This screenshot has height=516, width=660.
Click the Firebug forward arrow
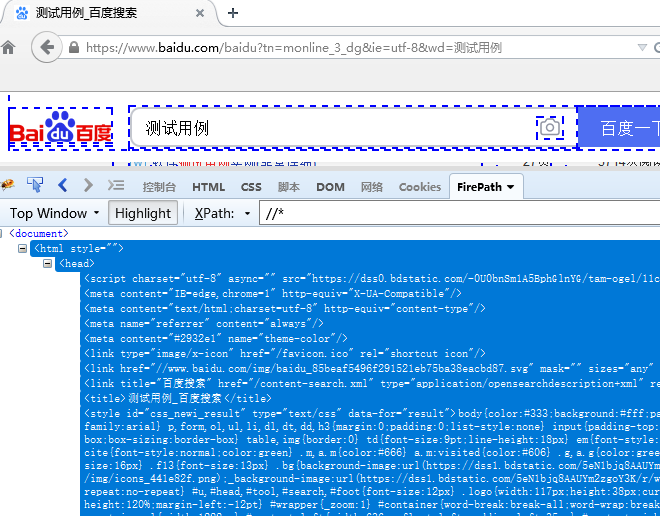click(x=88, y=185)
